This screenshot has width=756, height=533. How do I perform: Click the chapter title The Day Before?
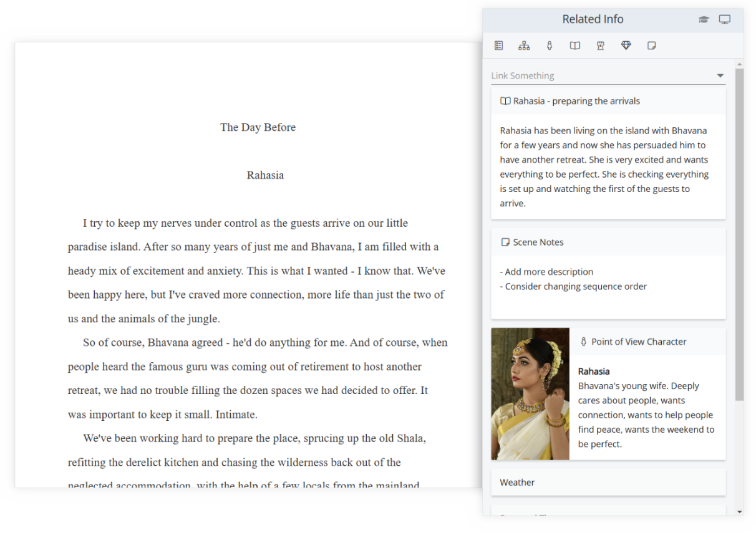258,127
